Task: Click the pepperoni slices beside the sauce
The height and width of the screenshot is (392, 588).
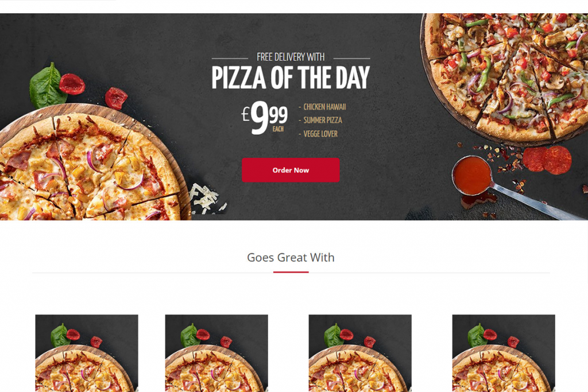Action: pyautogui.click(x=547, y=160)
